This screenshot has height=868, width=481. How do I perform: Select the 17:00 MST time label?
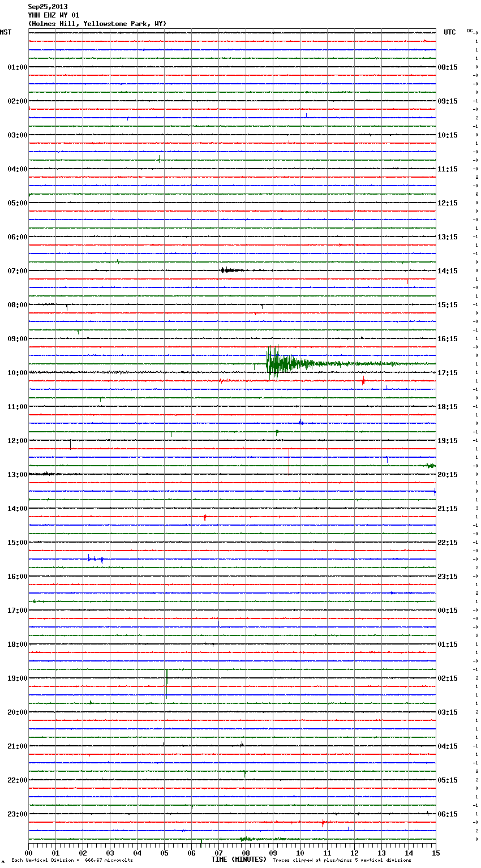coord(18,611)
